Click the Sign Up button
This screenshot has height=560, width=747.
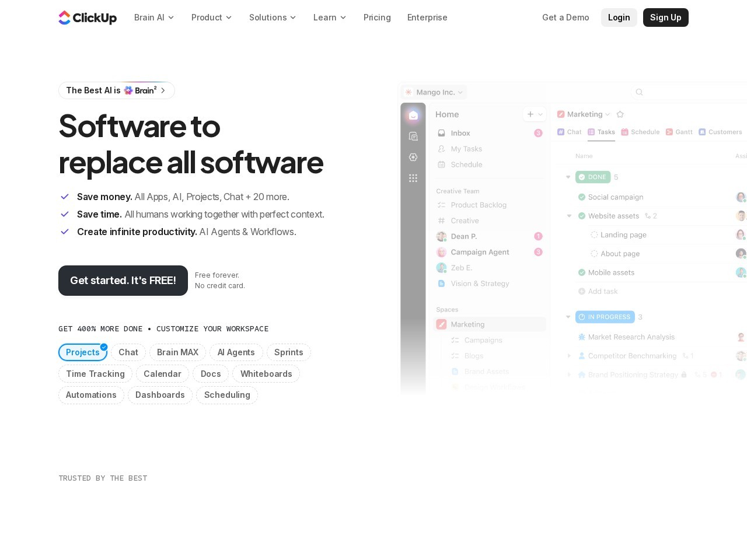coord(666,17)
